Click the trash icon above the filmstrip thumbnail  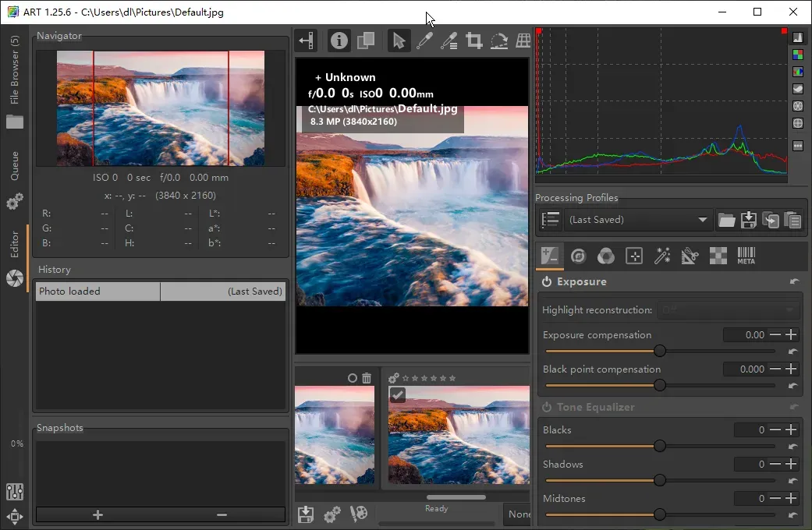click(367, 378)
